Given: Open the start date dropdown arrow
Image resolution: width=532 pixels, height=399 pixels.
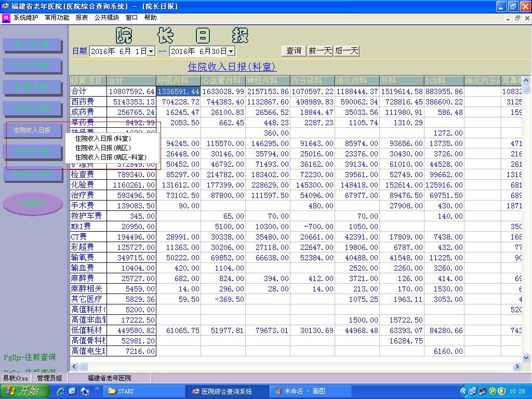Looking at the screenshot, I should coord(151,51).
